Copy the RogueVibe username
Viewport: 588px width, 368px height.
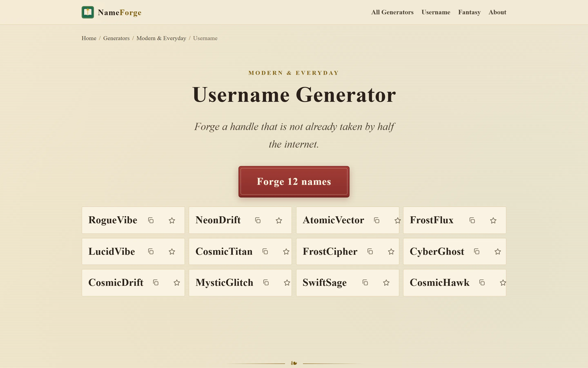pos(151,221)
